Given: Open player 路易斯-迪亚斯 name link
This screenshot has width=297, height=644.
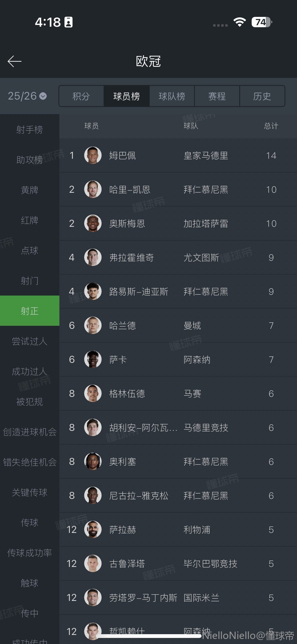Looking at the screenshot, I should click(139, 292).
